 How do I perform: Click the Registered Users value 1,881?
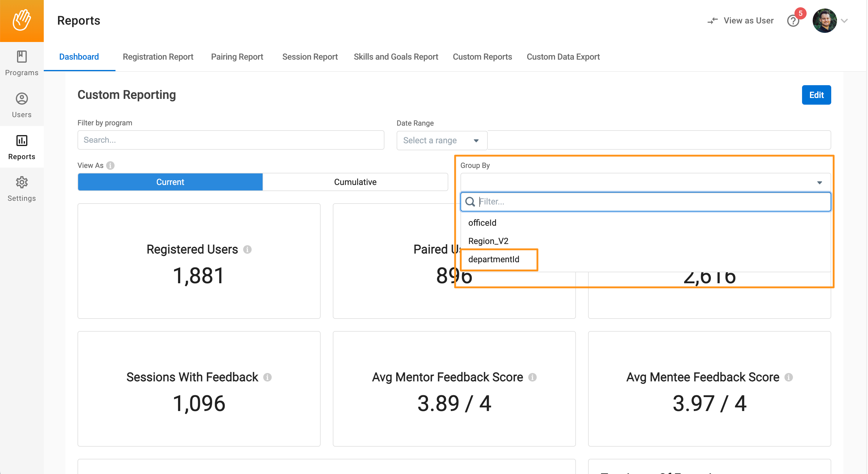[x=198, y=276]
